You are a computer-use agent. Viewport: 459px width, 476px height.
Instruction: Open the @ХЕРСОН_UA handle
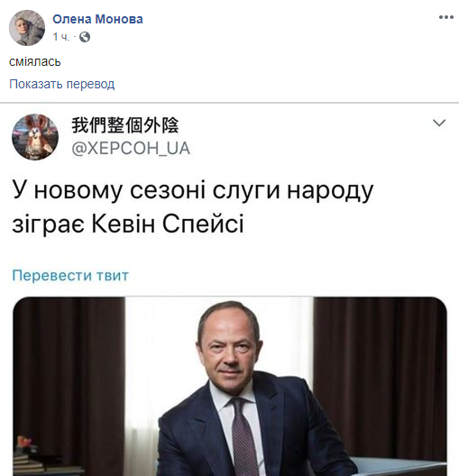(x=131, y=149)
